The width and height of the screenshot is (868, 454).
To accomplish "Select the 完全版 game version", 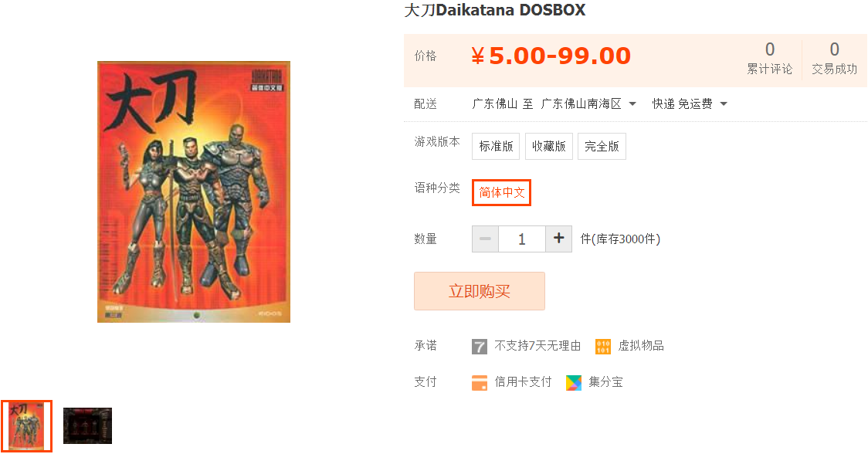I will point(602,146).
